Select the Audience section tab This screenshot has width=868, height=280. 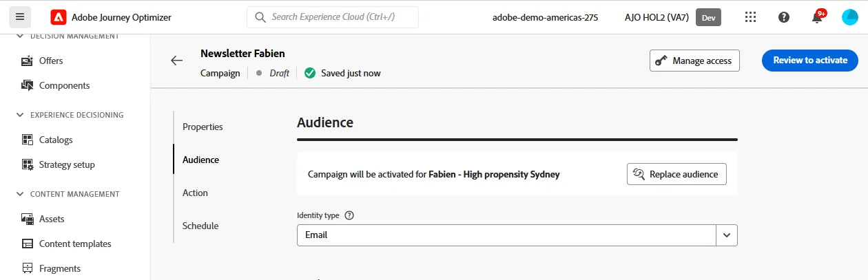200,160
